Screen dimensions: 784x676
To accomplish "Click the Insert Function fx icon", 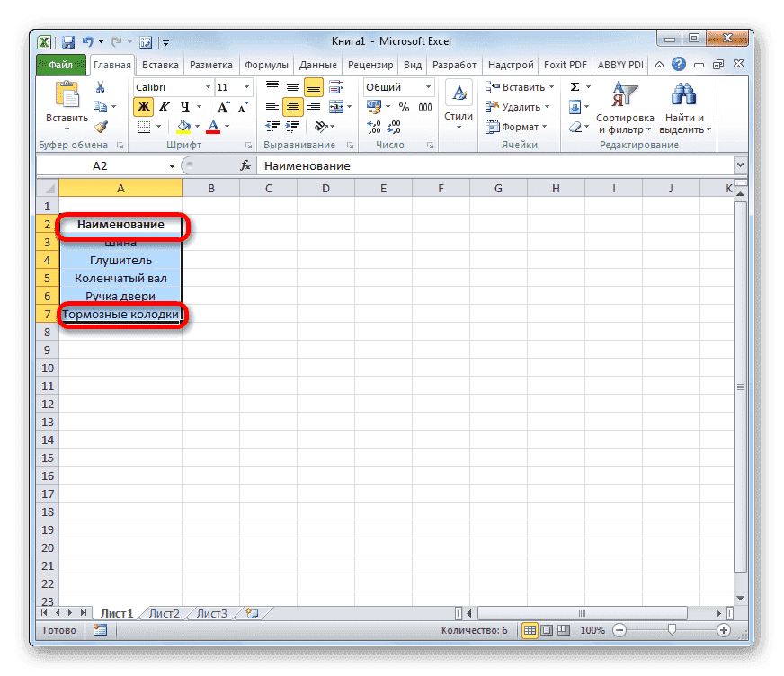I will click(245, 165).
